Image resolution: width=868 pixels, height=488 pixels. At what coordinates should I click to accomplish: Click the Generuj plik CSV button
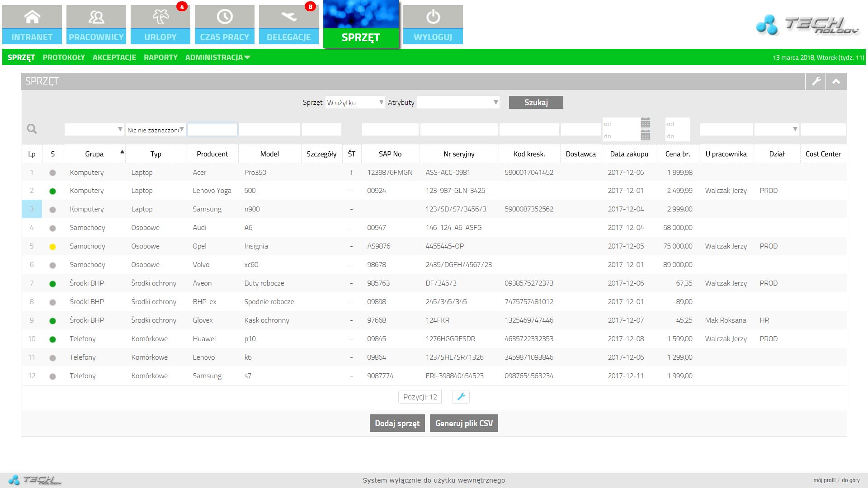pyautogui.click(x=464, y=423)
